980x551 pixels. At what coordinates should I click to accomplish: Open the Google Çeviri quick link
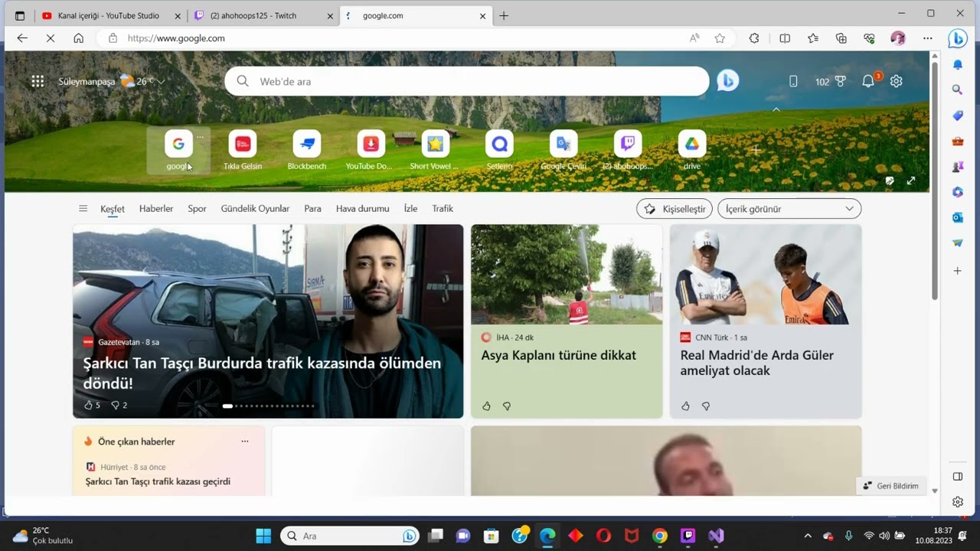[563, 150]
